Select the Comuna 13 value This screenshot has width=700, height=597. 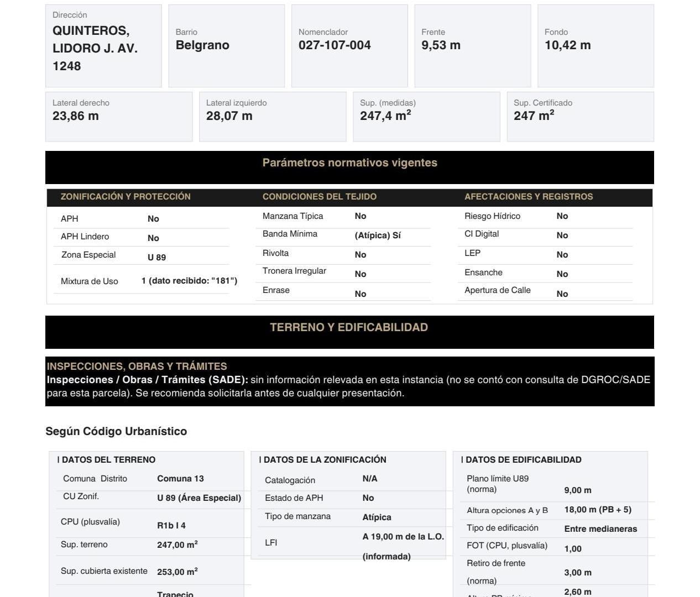pyautogui.click(x=180, y=479)
